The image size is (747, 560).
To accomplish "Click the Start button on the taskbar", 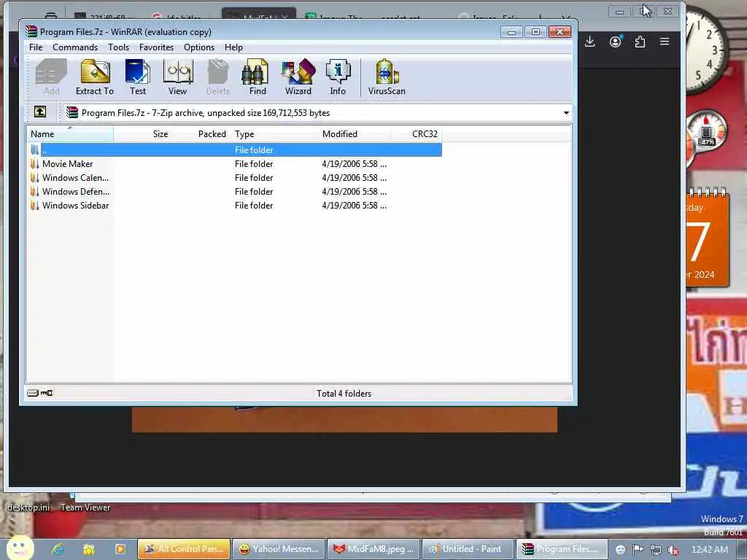I will tap(20, 548).
